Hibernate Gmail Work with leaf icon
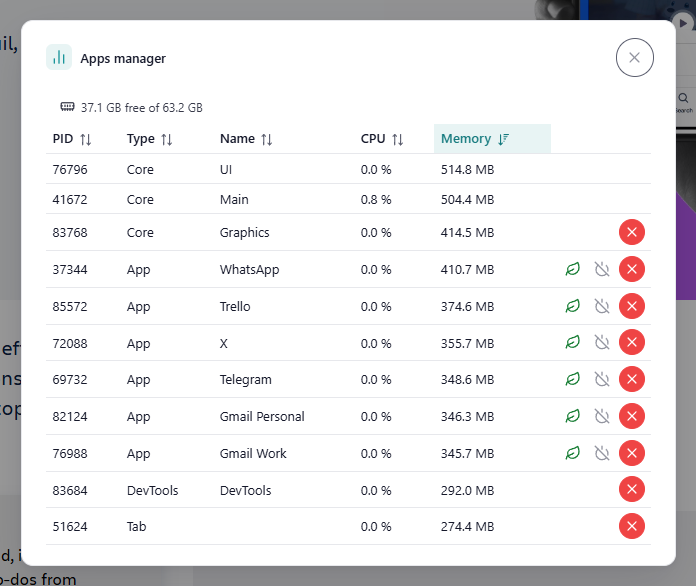 573,453
